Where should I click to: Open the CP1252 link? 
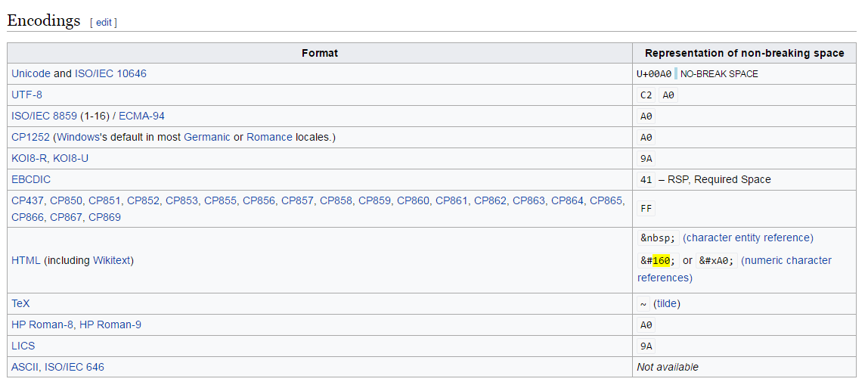pyautogui.click(x=30, y=138)
